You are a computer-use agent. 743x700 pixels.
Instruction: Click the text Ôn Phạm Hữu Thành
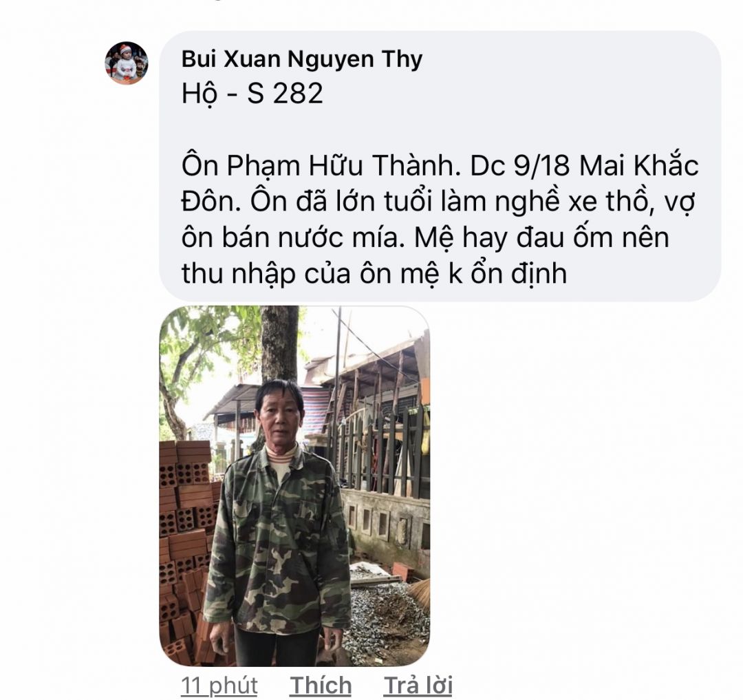pos(314,165)
